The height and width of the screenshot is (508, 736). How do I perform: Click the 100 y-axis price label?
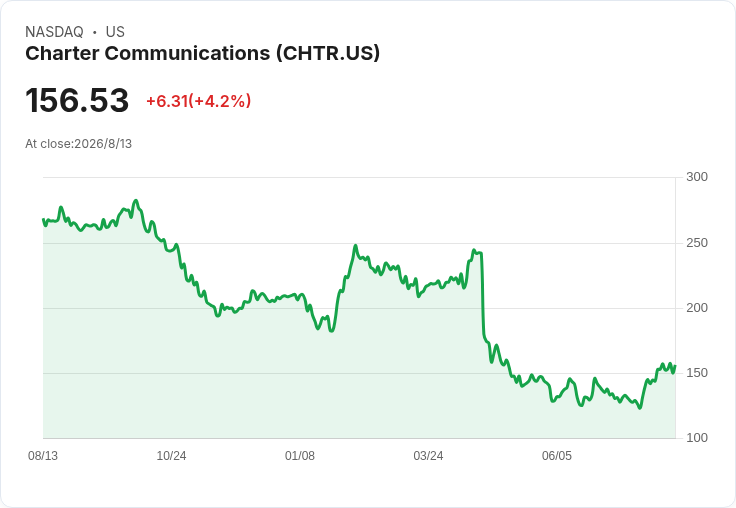click(697, 438)
